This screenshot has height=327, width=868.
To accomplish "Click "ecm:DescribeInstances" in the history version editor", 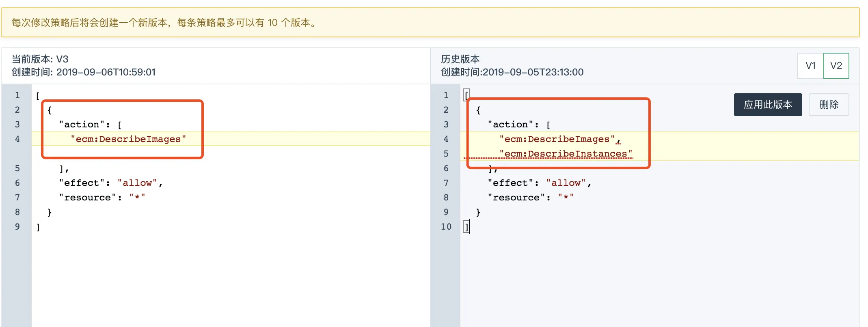I will click(566, 154).
